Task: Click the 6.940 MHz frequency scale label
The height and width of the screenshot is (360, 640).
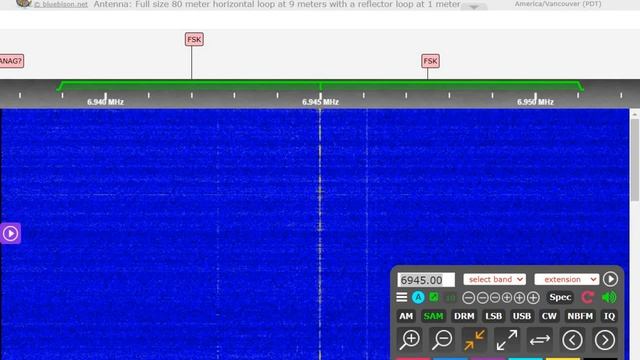Action: coord(105,102)
